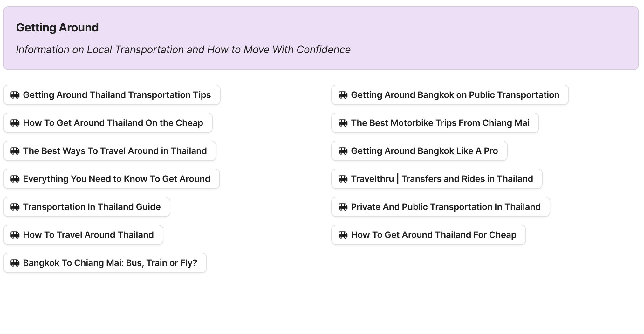Click the bus icon beside Getting Around Bangkok Like A Pro

(343, 151)
